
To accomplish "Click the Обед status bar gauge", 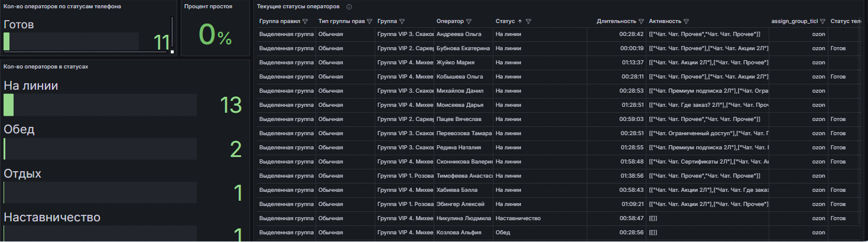I will coord(100,149).
